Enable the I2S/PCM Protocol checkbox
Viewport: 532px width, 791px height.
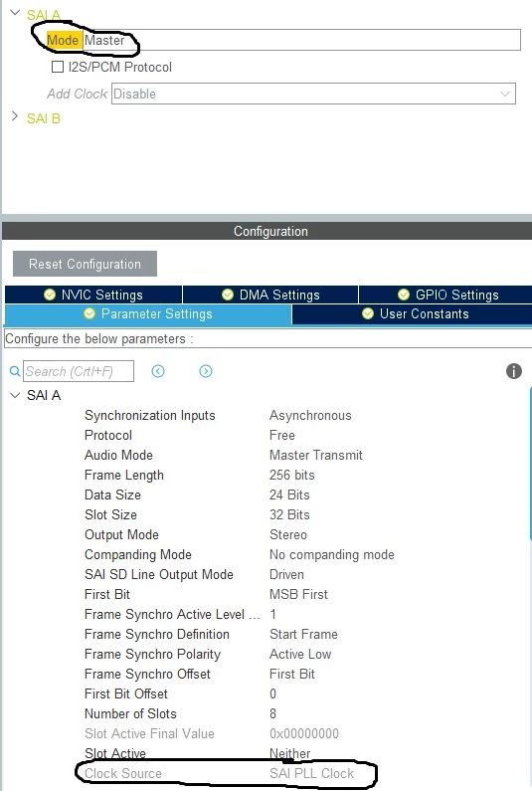coord(58,67)
